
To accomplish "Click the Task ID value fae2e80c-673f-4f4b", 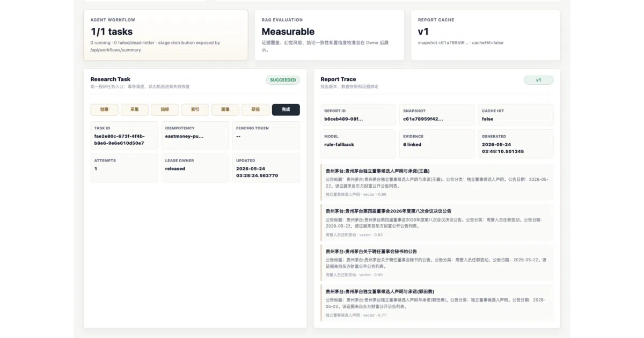I will pyautogui.click(x=119, y=139).
